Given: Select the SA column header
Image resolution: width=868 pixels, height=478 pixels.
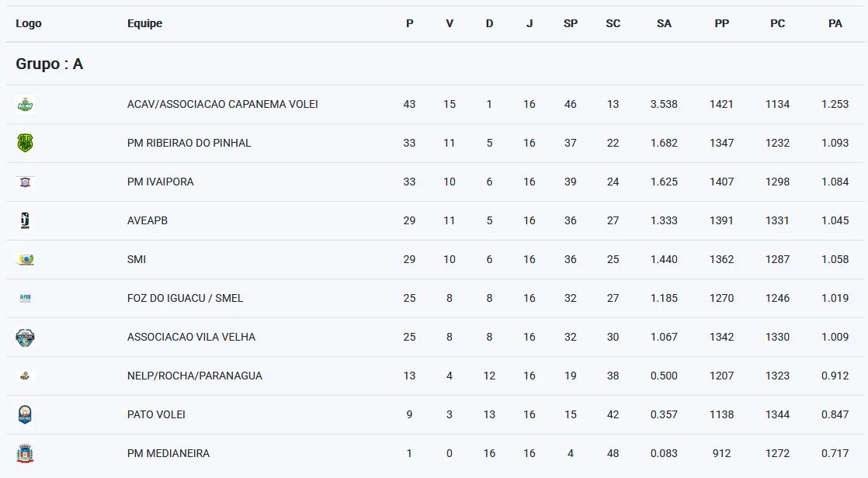Looking at the screenshot, I should 664,23.
